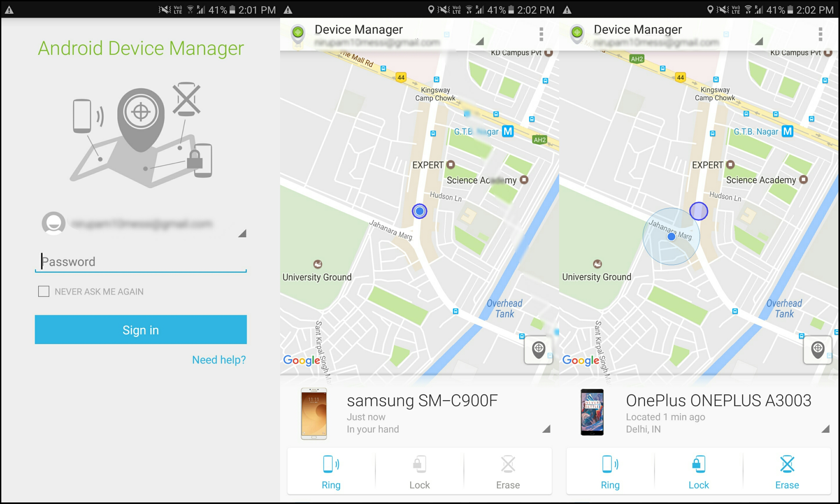Expand account dropdown in right Device Manager header
The image size is (840, 504).
759,41
